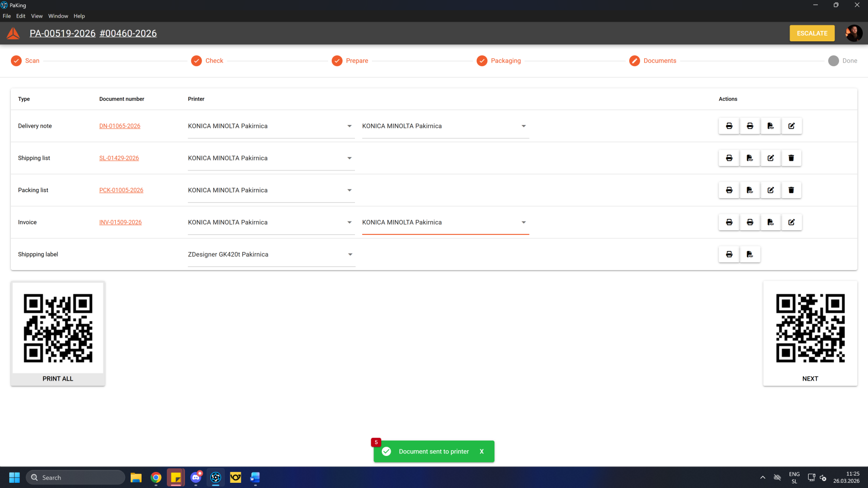Export Invoice as PDF
This screenshot has height=488, width=868.
point(770,222)
